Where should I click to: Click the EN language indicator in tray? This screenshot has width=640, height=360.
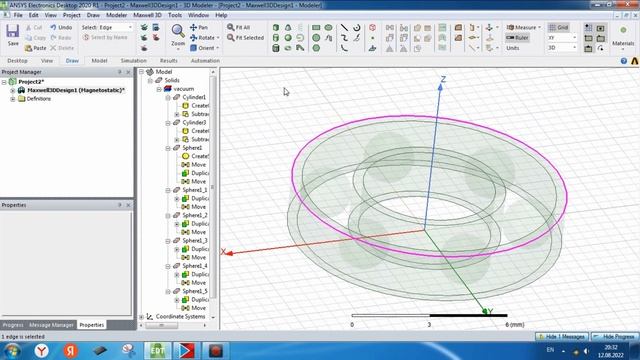point(550,350)
